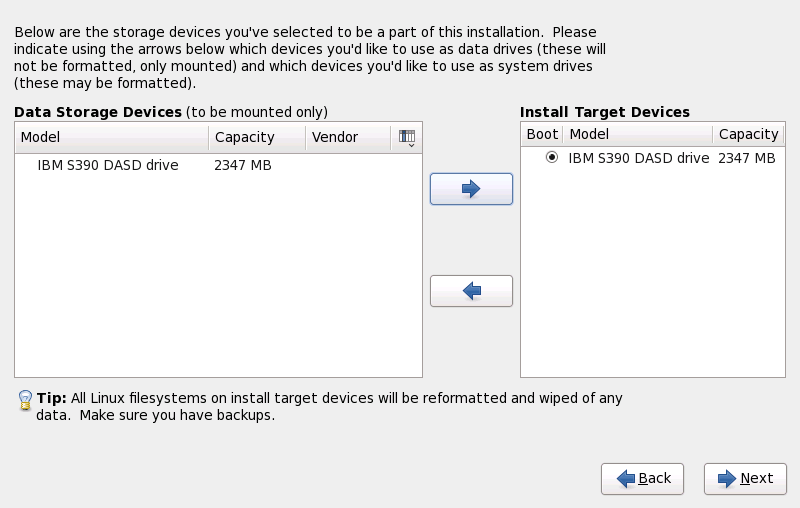Click the Vendor column header

click(x=347, y=137)
